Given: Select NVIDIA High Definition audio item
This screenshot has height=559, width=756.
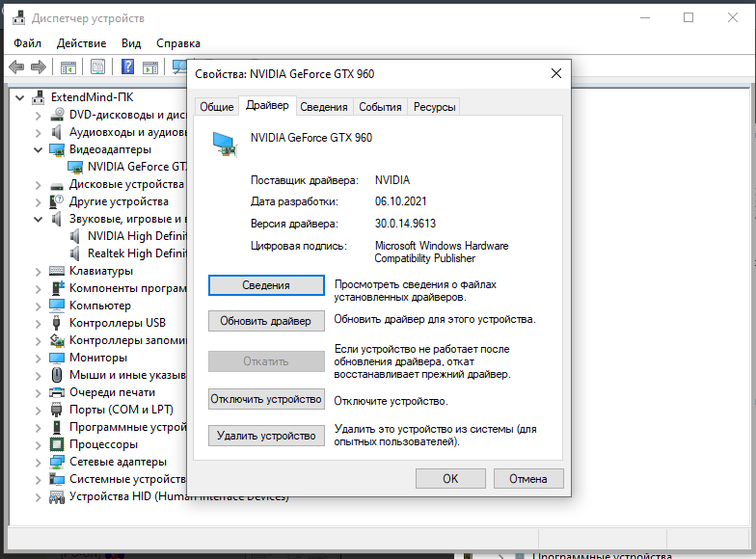Looking at the screenshot, I should [129, 236].
